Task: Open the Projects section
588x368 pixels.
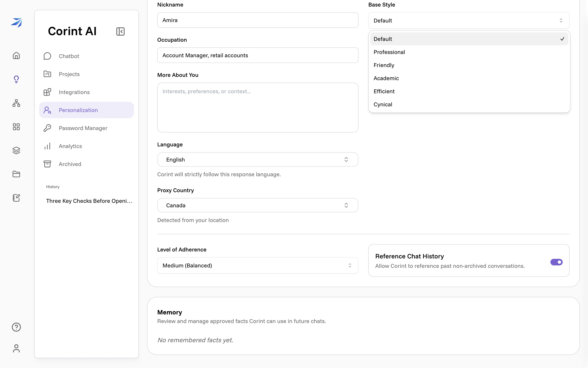Action: coord(87,74)
